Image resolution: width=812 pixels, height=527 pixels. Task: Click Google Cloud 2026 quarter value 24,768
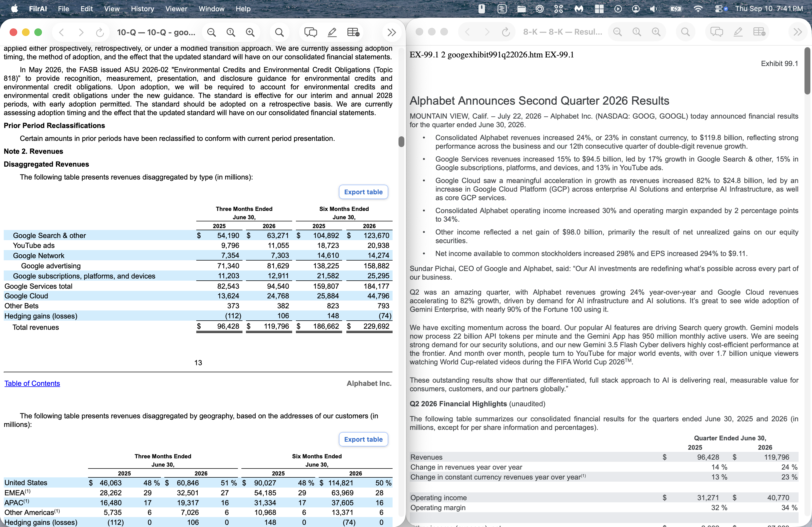point(278,296)
